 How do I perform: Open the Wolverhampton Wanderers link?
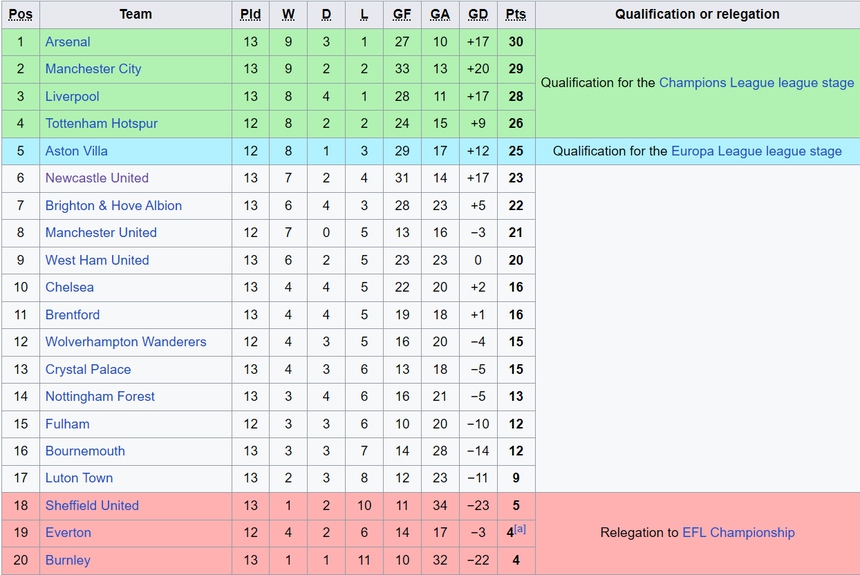coord(125,342)
